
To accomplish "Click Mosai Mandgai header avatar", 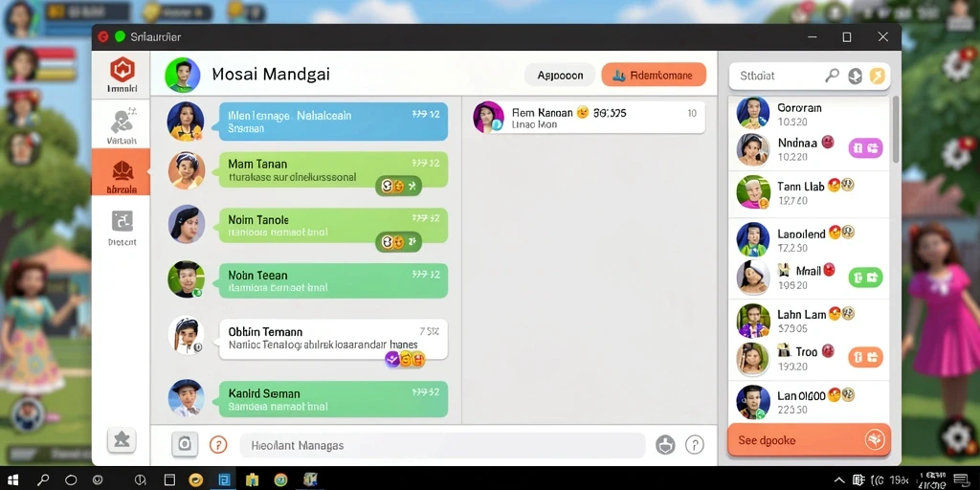I will pyautogui.click(x=182, y=75).
